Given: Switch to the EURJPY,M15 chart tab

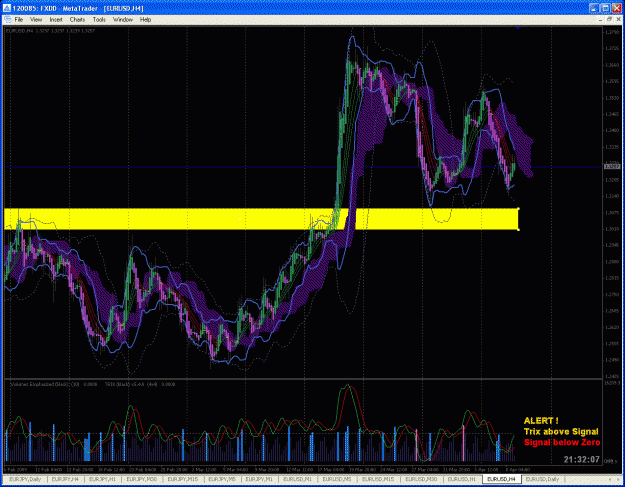Looking at the screenshot, I should 183,479.
